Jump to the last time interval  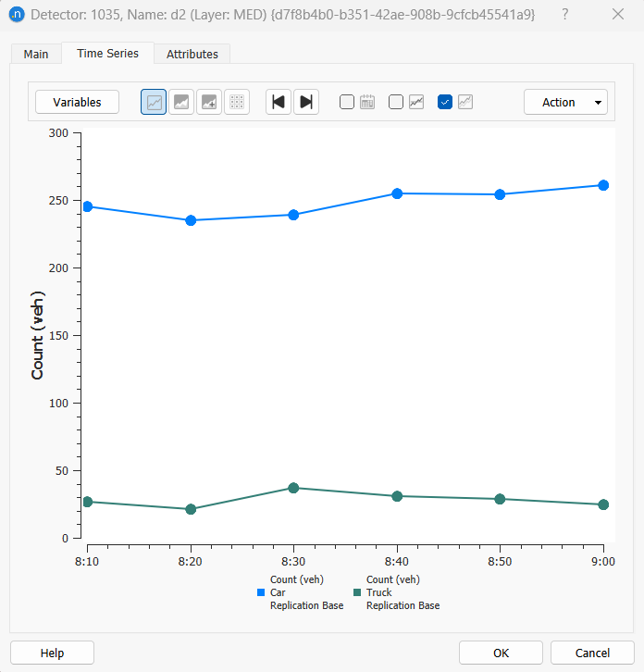[306, 103]
